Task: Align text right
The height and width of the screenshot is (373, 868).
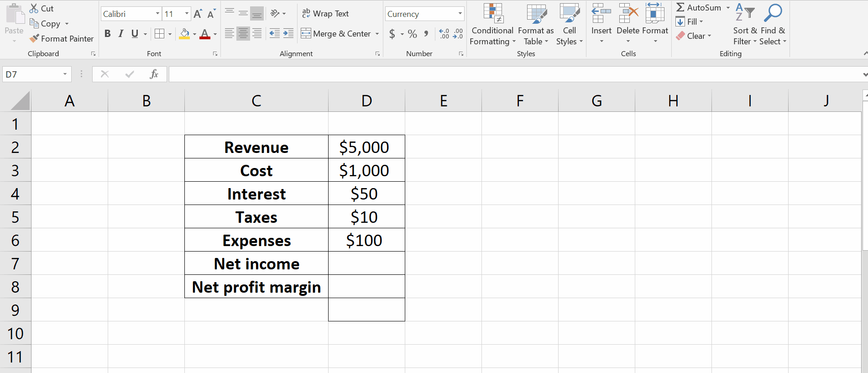Action: 257,33
